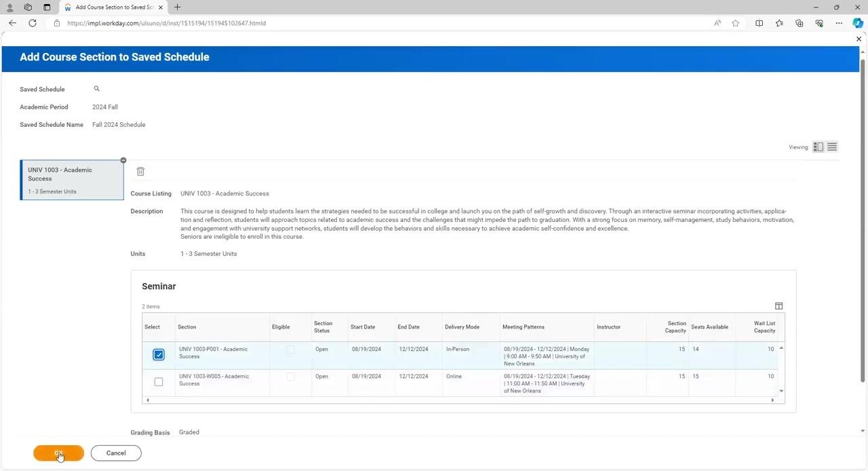This screenshot has height=471, width=868.
Task: View site information lock icon
Action: tap(57, 23)
